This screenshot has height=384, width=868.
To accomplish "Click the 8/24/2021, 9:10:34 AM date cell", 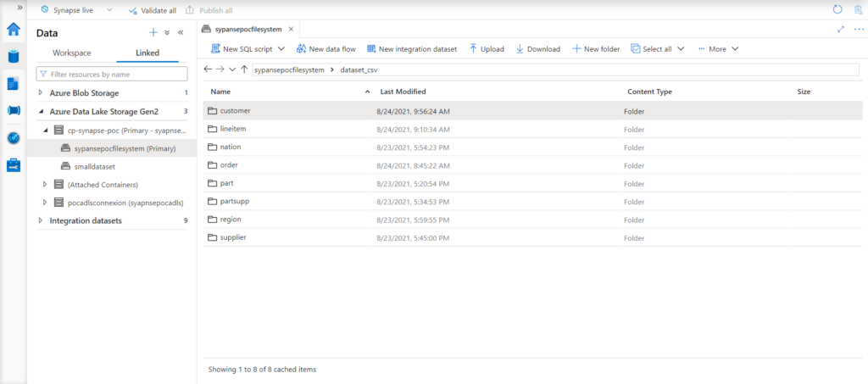I will [413, 130].
